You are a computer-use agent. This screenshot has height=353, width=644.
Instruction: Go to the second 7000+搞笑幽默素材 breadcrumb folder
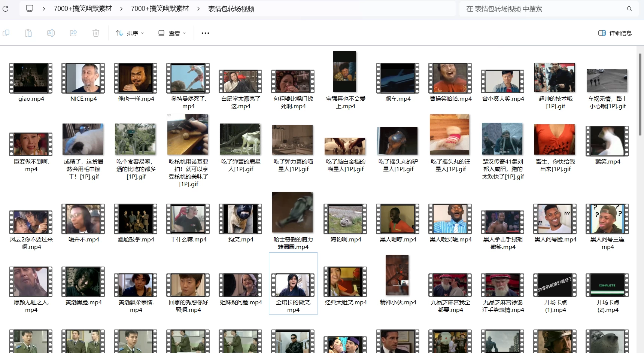(160, 9)
